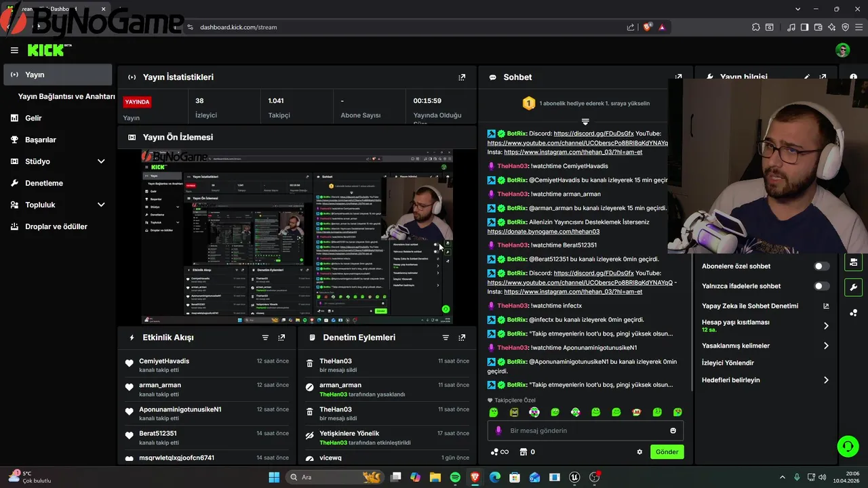
Task: Toggle Abonelere özel sohbet switch
Action: (x=821, y=266)
